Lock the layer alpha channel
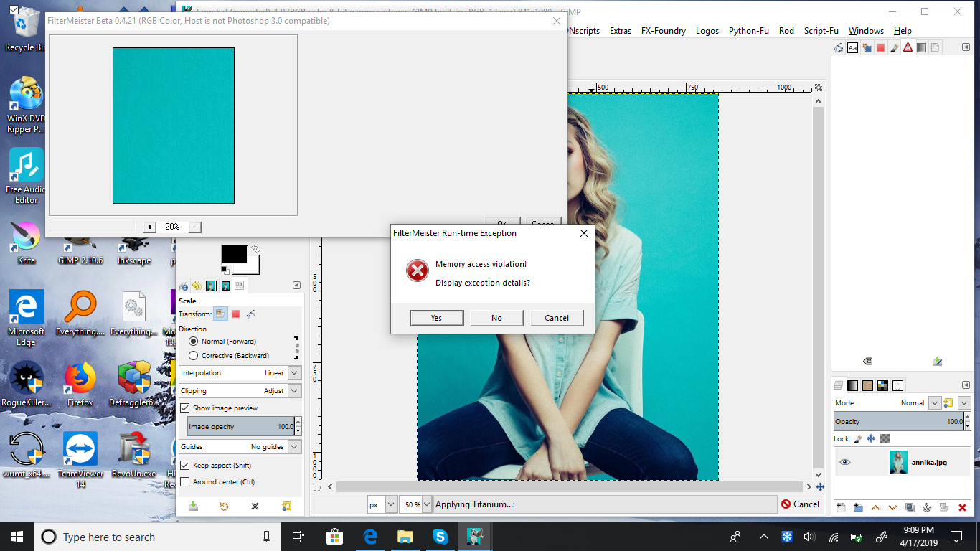Viewport: 980px width, 551px height. pos(885,438)
